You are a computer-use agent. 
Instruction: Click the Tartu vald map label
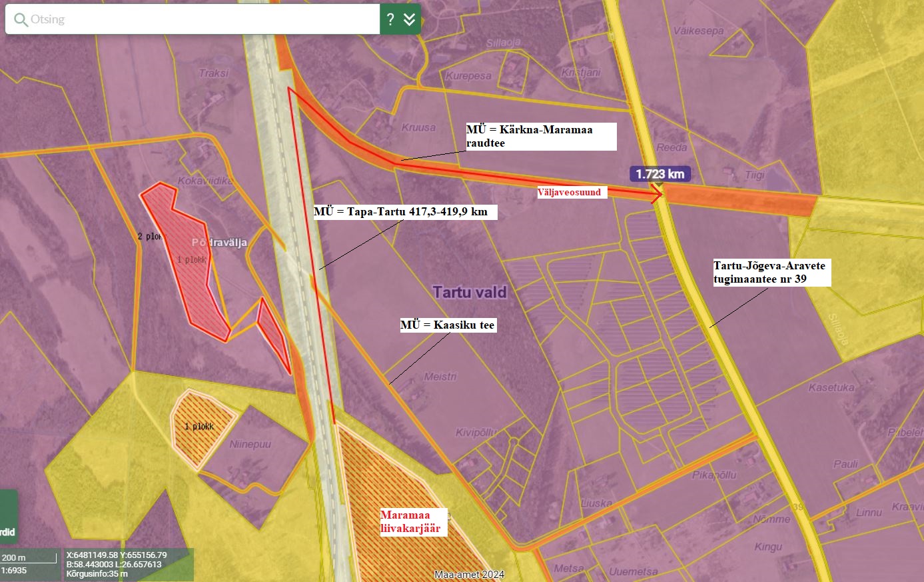pyautogui.click(x=470, y=292)
